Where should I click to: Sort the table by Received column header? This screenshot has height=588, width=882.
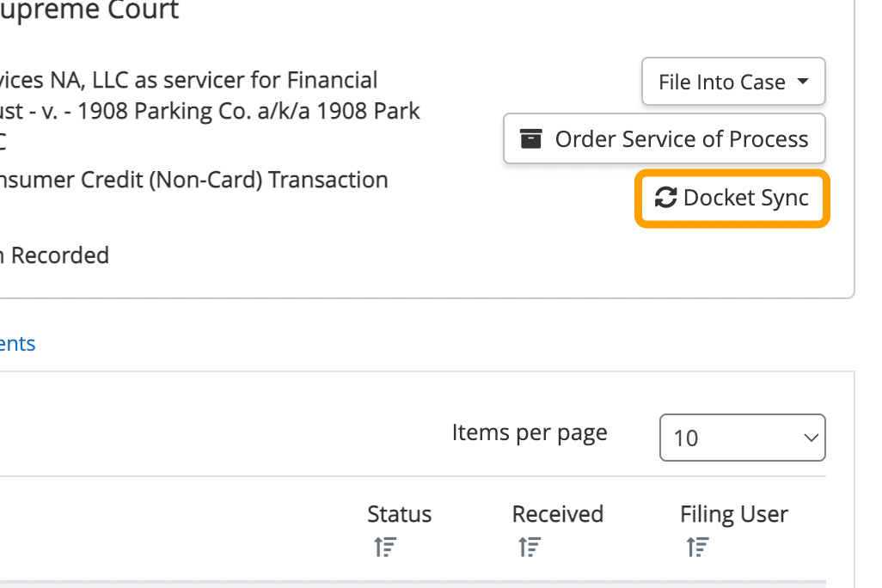point(557,514)
